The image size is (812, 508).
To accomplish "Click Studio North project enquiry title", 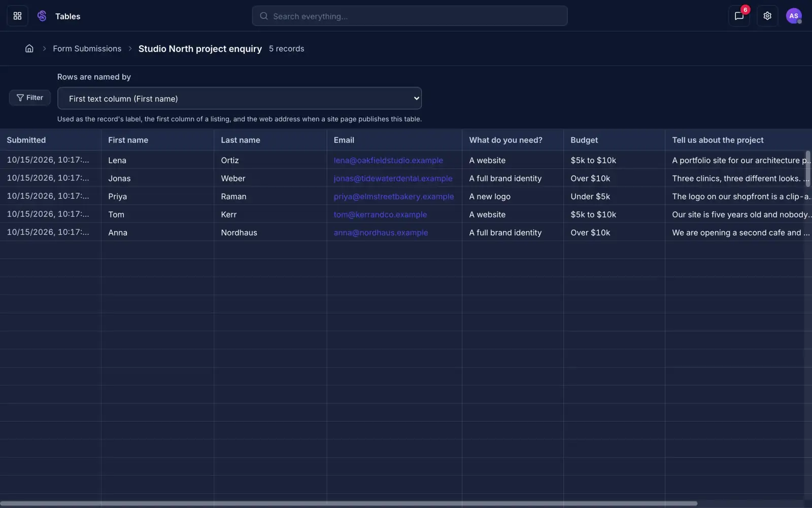I will [200, 48].
